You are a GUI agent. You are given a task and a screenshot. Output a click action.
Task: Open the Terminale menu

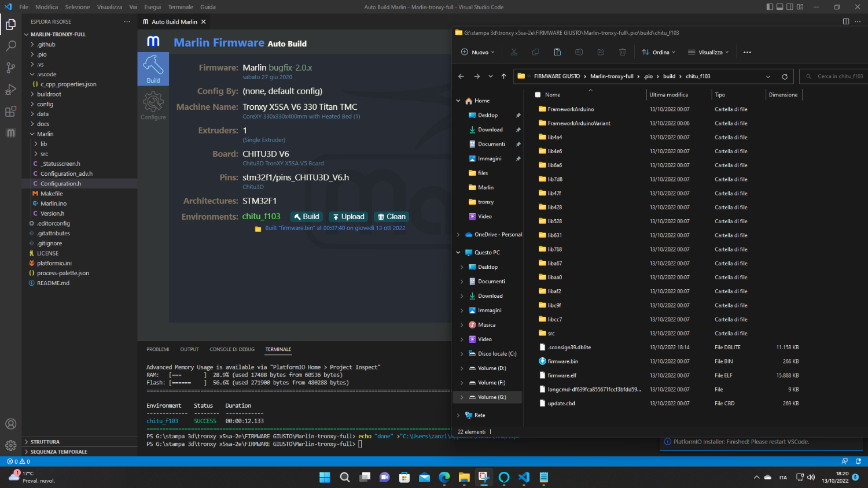coord(181,7)
